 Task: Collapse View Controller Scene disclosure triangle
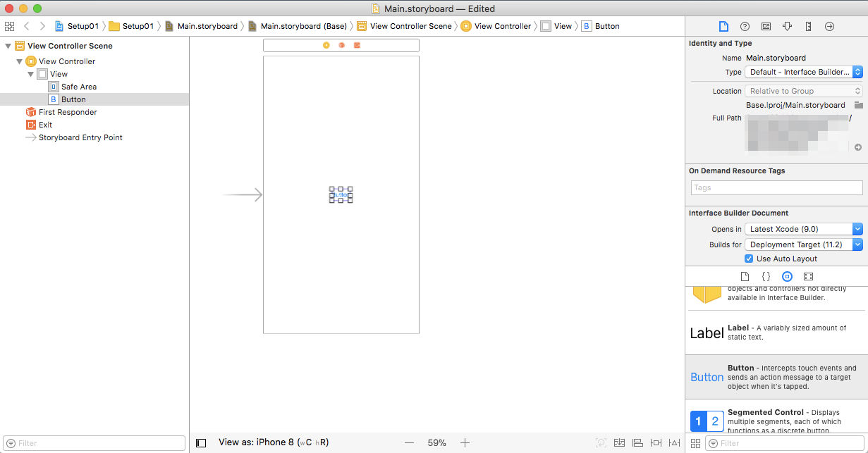click(x=8, y=46)
